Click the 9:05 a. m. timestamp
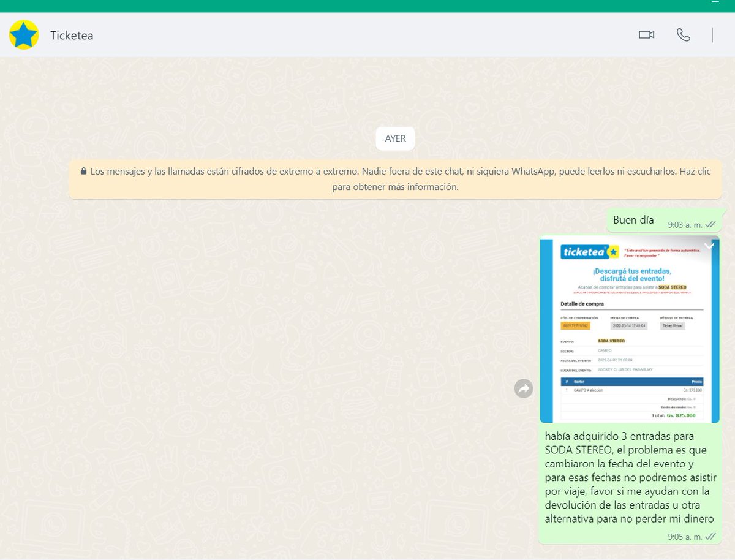The height and width of the screenshot is (560, 735). coord(685,537)
